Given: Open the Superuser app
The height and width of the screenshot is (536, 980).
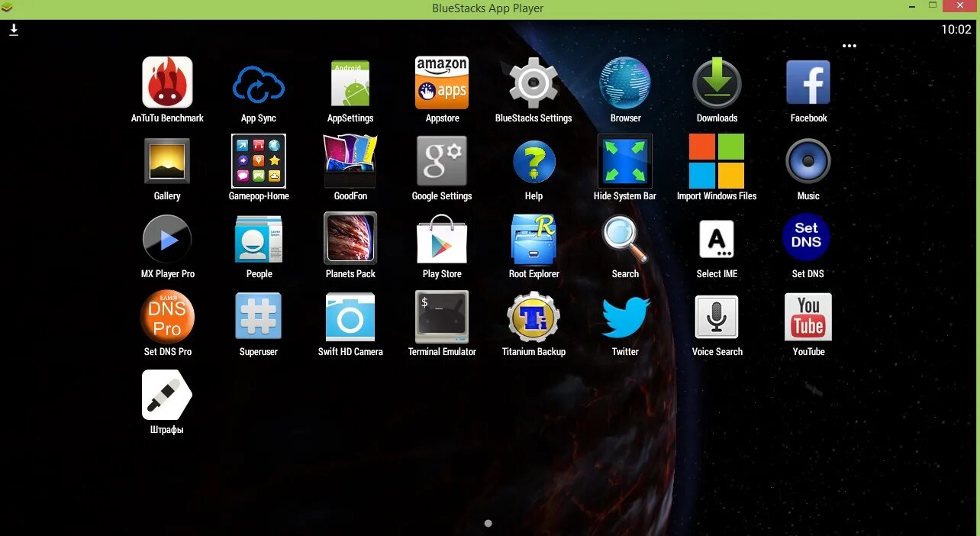Looking at the screenshot, I should pos(259,316).
